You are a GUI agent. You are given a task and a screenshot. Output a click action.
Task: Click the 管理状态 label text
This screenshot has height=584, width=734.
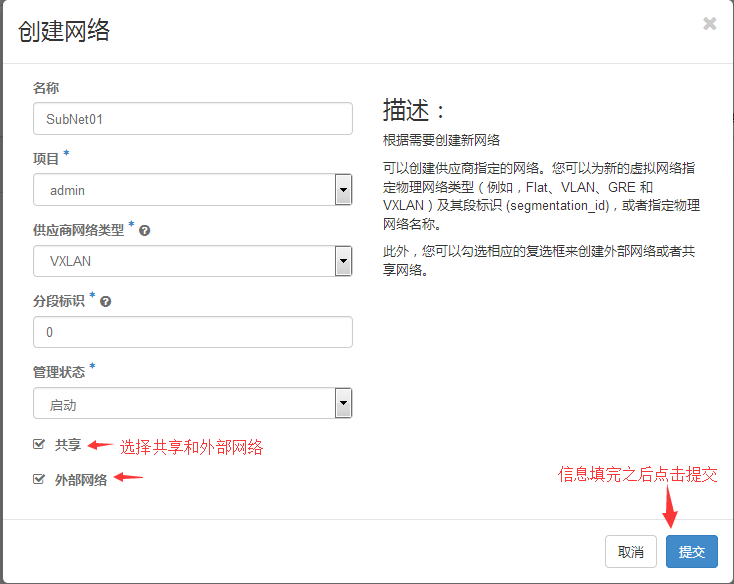(x=59, y=372)
